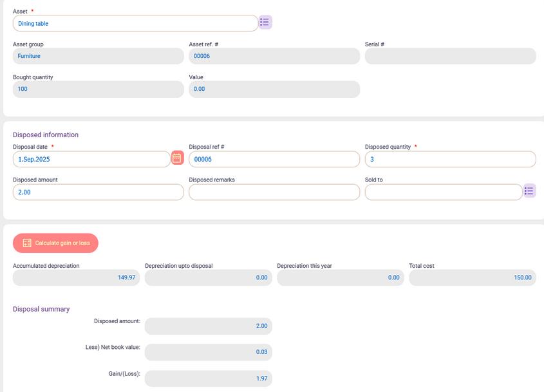
Task: Select the Asset ref. # field
Action: [274, 56]
